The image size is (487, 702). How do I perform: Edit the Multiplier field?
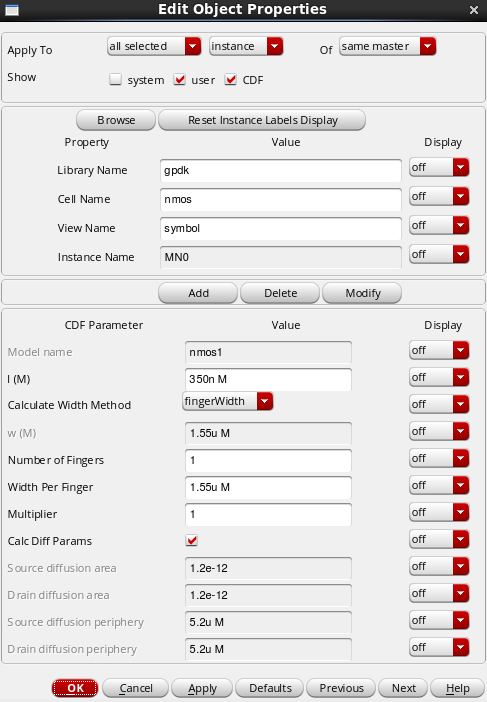coord(268,514)
